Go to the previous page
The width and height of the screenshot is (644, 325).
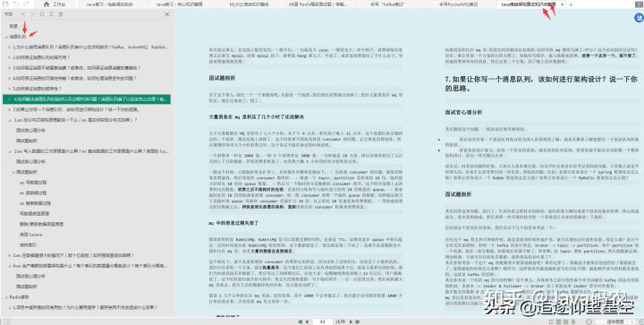click(x=307, y=321)
